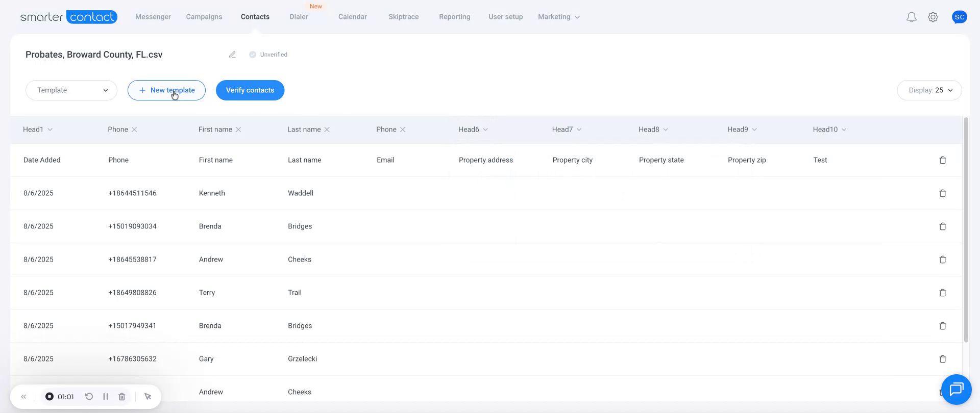This screenshot has height=413, width=980.
Task: Expand the Head8 column dropdown
Action: pyautogui.click(x=666, y=130)
